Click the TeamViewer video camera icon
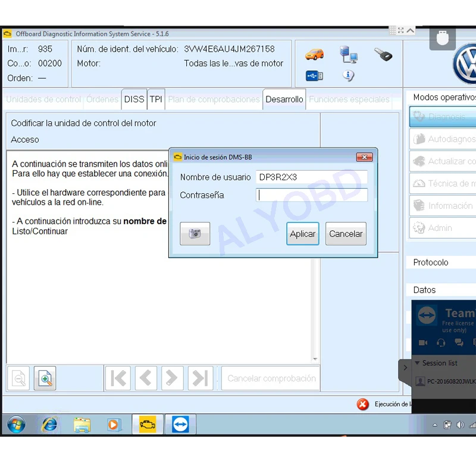This screenshot has height=476, width=476. [x=422, y=343]
